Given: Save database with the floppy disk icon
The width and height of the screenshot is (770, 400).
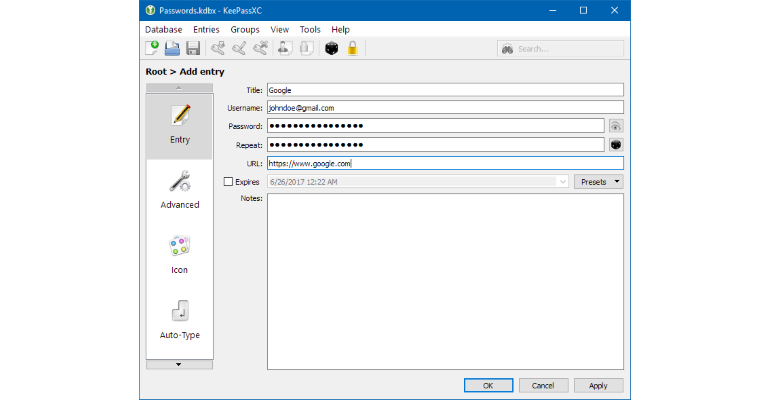Looking at the screenshot, I should 193,48.
